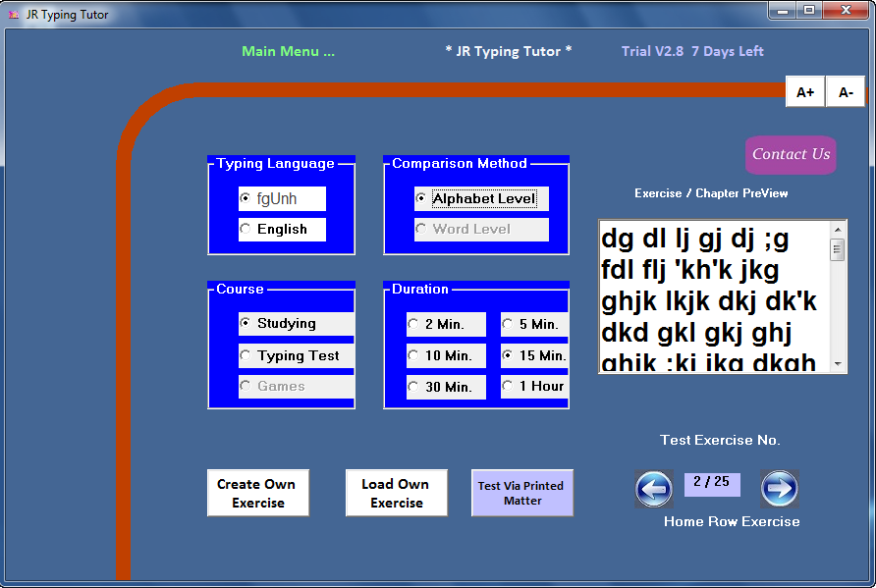Select the Studying course option
The image size is (876, 588).
(x=297, y=323)
